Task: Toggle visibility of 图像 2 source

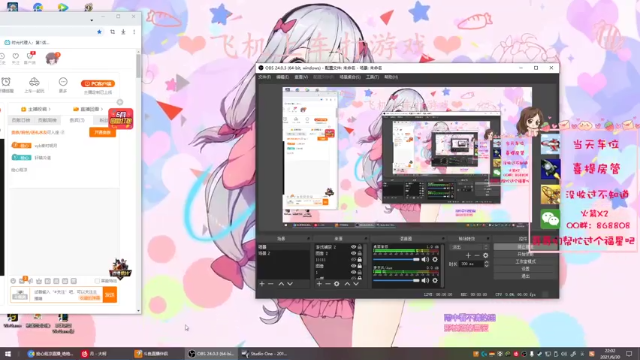Action: click(353, 253)
